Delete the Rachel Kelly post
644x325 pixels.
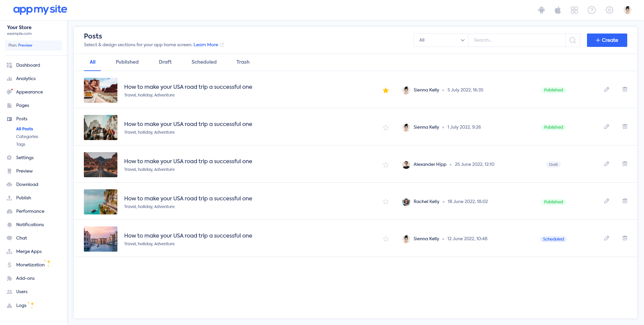(x=625, y=201)
